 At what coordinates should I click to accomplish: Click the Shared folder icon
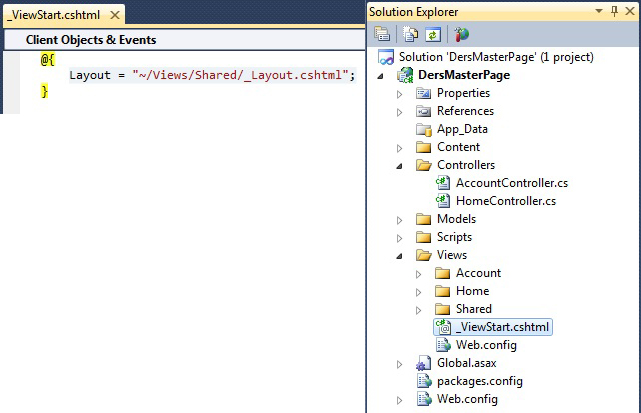click(442, 309)
